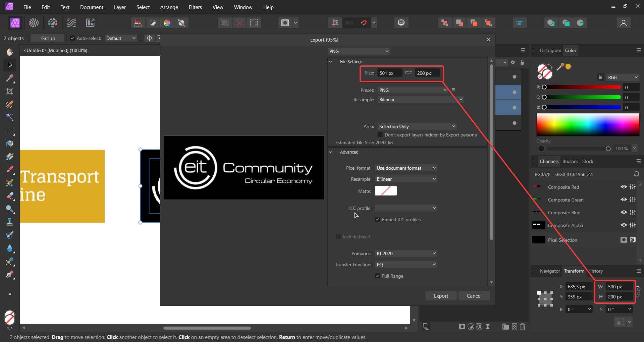Screen dimensions: 644x342
Task: Hide the Composite Alpha channel
Action: click(x=624, y=225)
